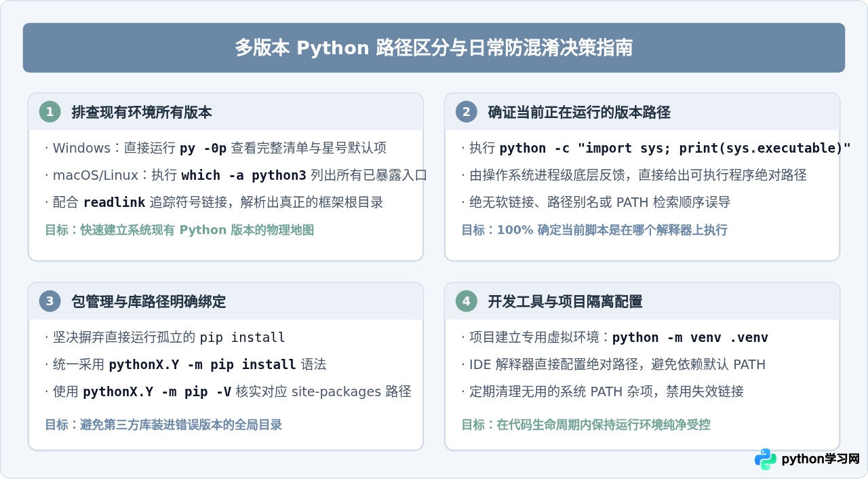This screenshot has height=479, width=868.
Task: Click the title 多版本 Python 路径区分与日常防混淆决策指南
Action: coord(434,48)
